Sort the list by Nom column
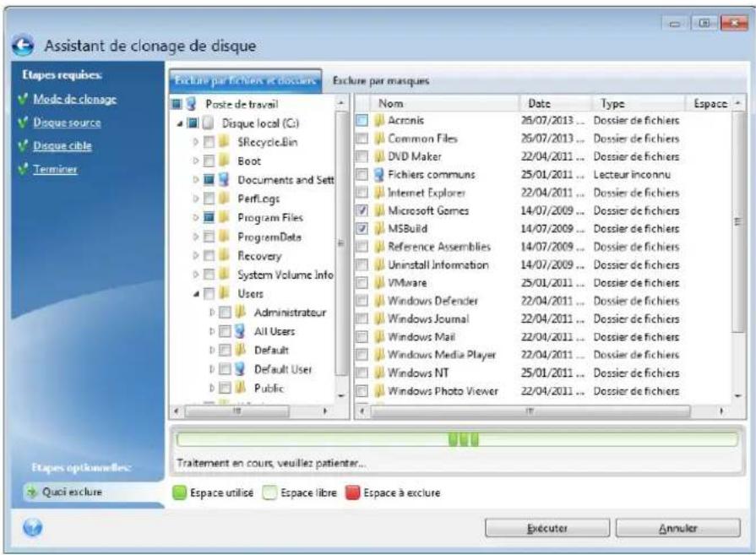 pos(444,103)
